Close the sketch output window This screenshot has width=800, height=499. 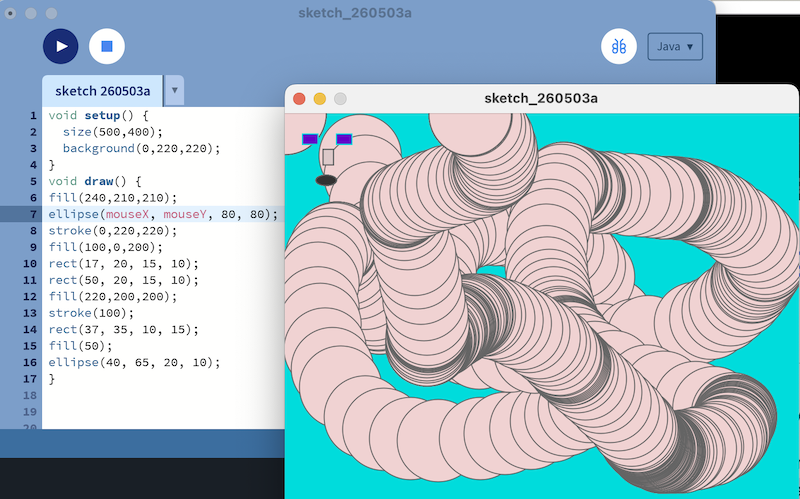pyautogui.click(x=299, y=98)
